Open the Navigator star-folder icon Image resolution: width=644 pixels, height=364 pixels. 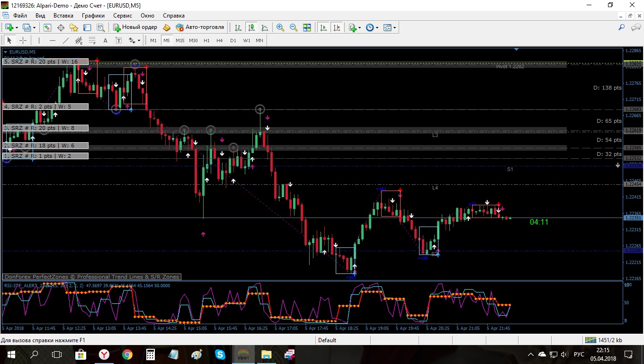(x=74, y=27)
